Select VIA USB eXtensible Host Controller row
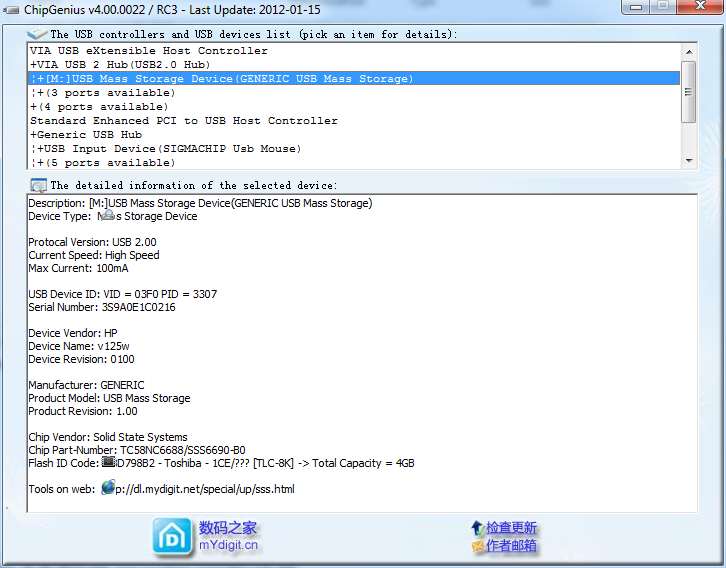Screen dimensions: 726x568 pos(354,51)
